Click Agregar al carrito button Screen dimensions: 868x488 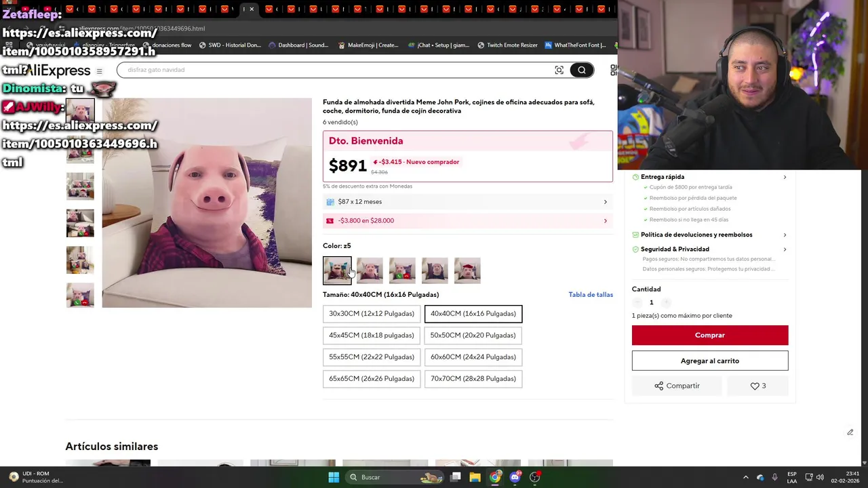pyautogui.click(x=710, y=361)
